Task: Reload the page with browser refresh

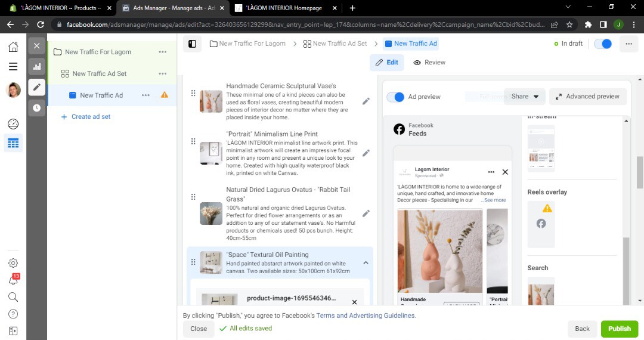Action: pyautogui.click(x=41, y=24)
